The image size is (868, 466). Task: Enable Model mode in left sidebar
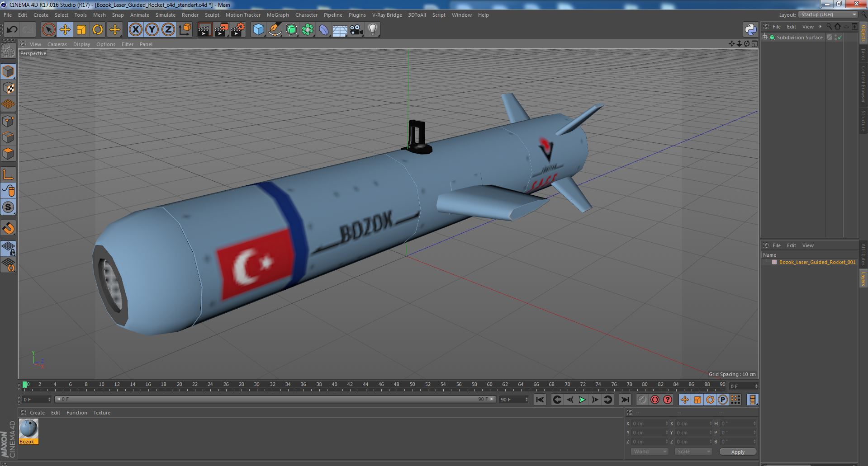(x=8, y=71)
